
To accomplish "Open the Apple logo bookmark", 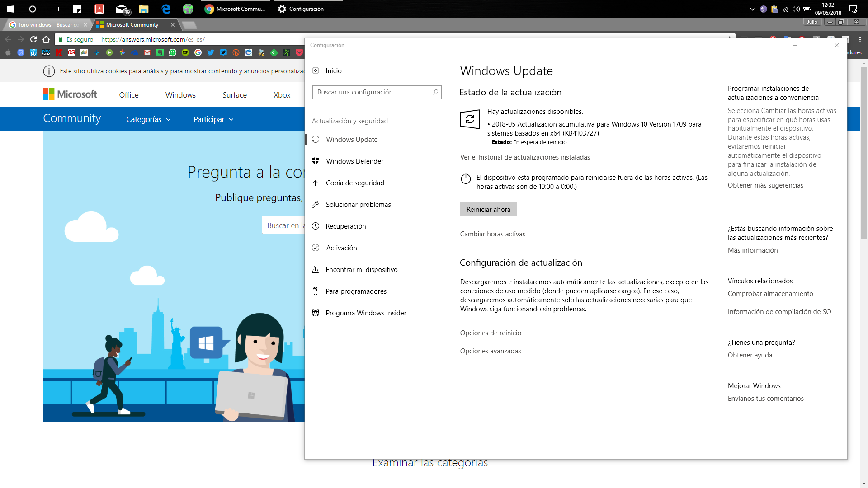I will (8, 52).
